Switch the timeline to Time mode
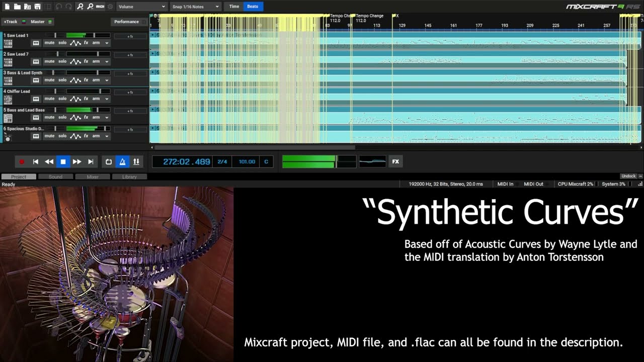Screen dimensions: 644x362 pyautogui.click(x=234, y=7)
